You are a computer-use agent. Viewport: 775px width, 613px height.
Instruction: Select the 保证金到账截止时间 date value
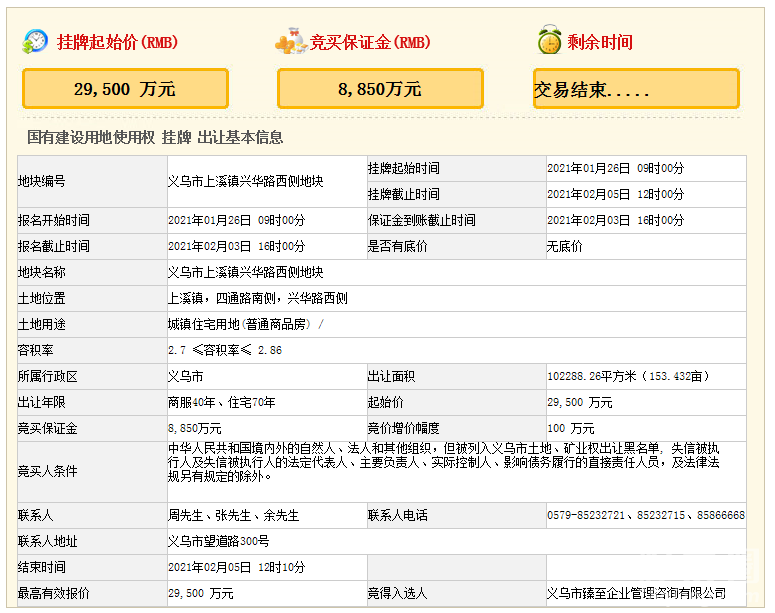coord(615,220)
